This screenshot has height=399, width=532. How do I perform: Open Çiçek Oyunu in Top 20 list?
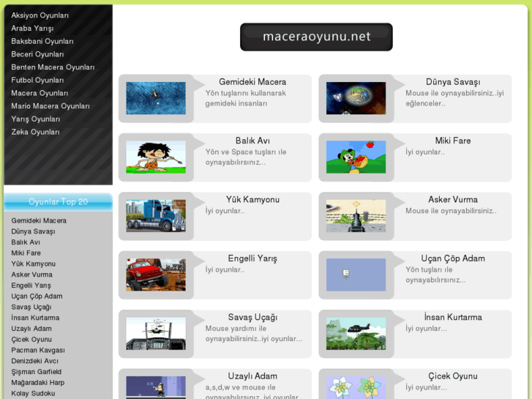pos(31,339)
